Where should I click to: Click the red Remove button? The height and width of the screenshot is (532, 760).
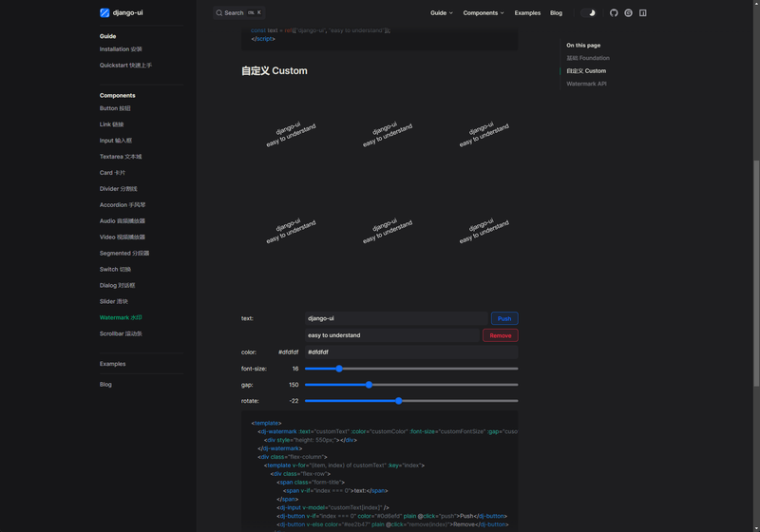point(501,335)
